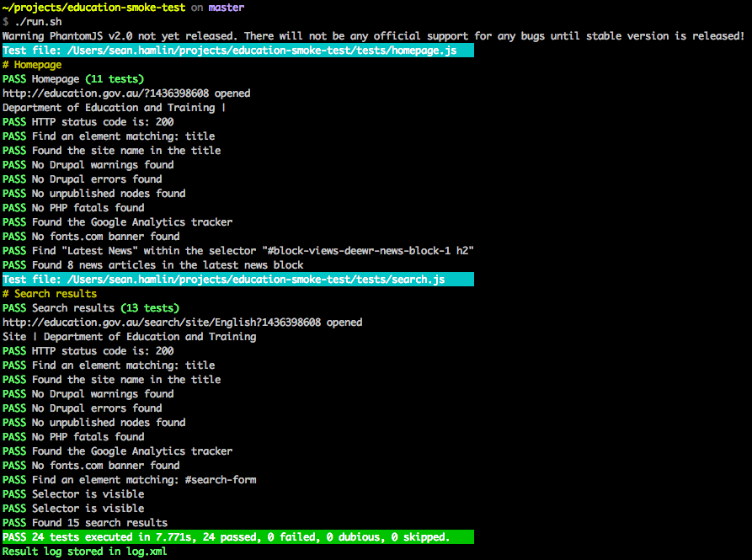Screen dimensions: 752x560
Task: Click the green '24 tests executed' summary bar
Action: point(237,537)
